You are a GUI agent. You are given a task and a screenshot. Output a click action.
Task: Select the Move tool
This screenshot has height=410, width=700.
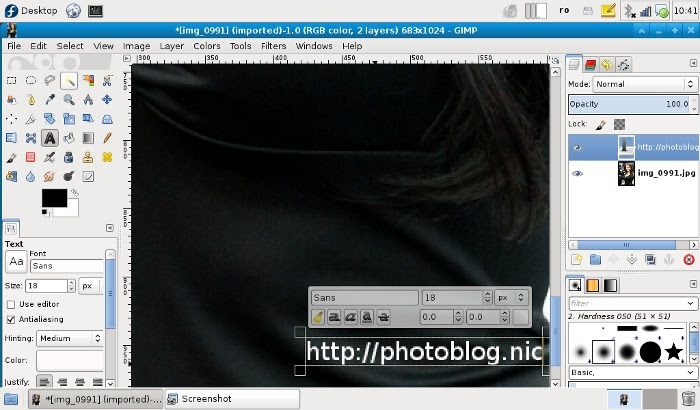coord(107,99)
